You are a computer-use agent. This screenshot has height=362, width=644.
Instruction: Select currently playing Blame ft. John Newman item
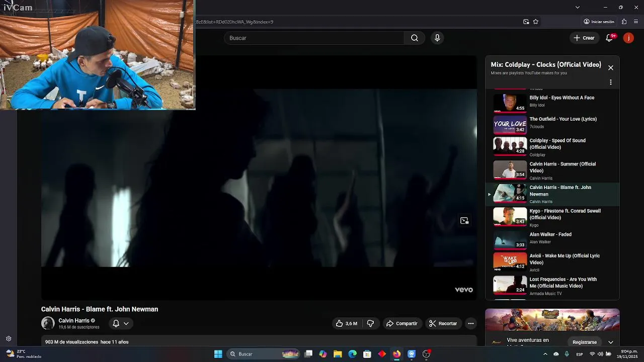(552, 194)
